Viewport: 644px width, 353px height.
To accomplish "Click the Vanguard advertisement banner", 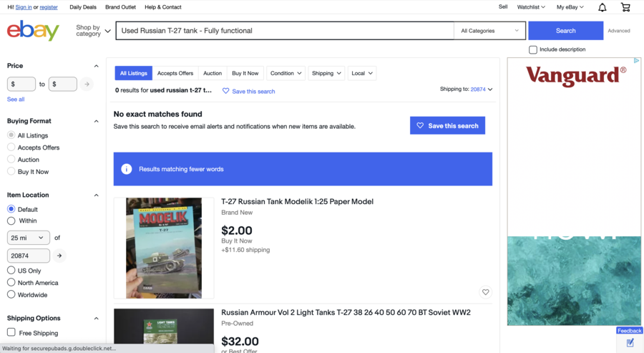I will tap(574, 191).
